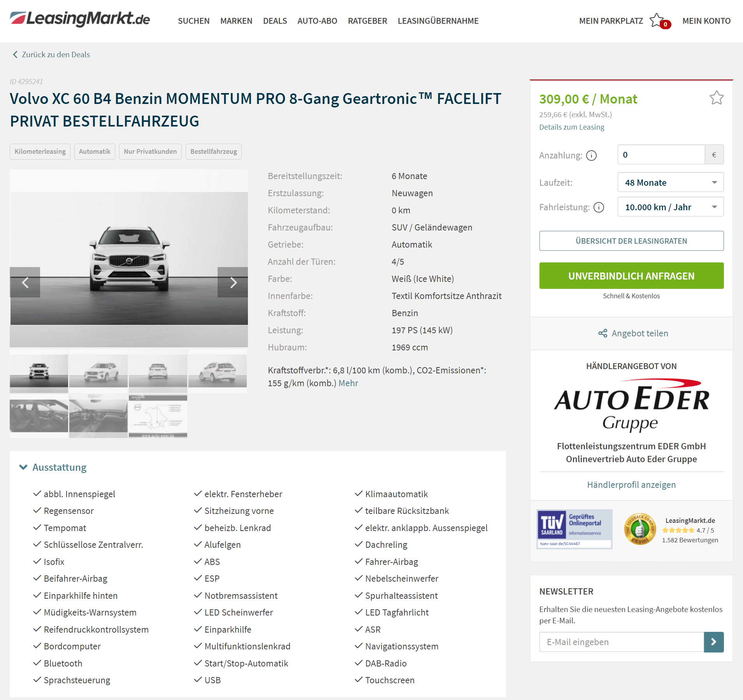Viewport: 743px width, 700px height.
Task: Open the LEASINGÜBERNAHME menu
Action: [x=438, y=21]
